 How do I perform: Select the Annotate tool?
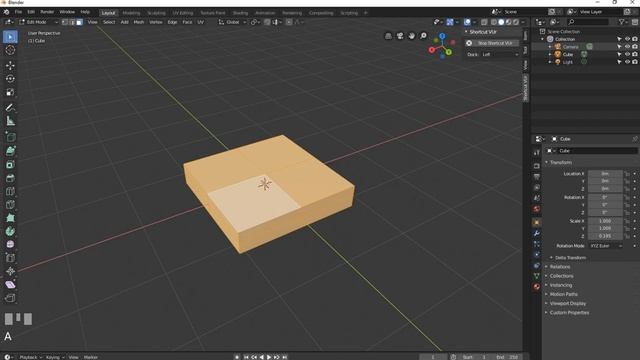click(10, 107)
